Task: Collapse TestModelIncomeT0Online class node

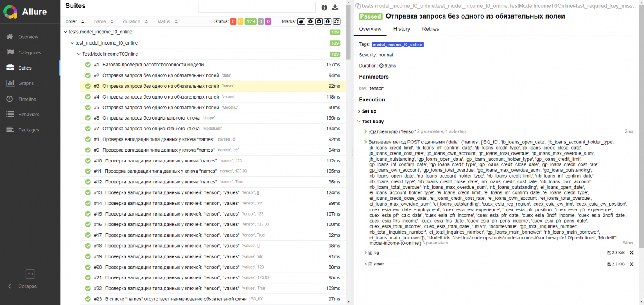Action: (79, 54)
